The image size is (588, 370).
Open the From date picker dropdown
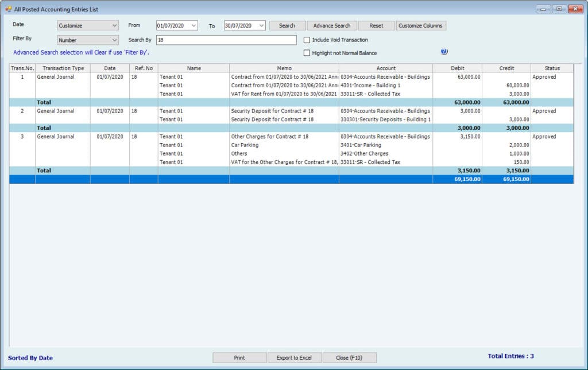pyautogui.click(x=194, y=26)
